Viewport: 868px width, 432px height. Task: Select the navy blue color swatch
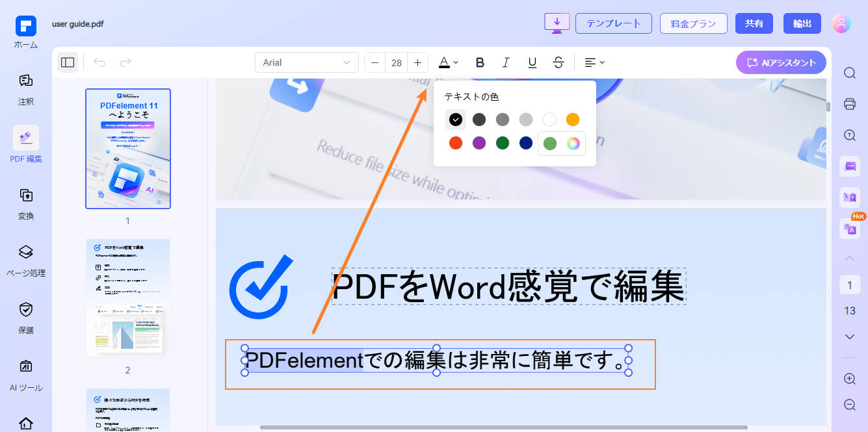pos(526,143)
